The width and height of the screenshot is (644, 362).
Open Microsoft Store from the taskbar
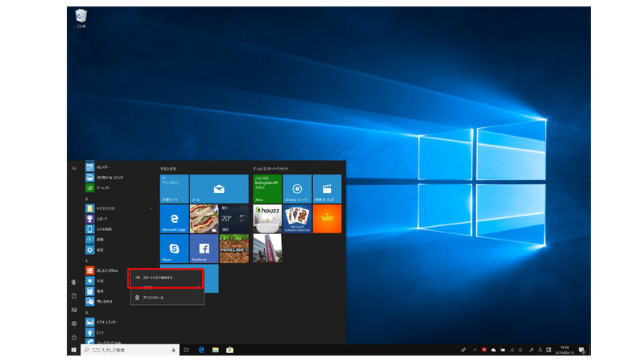tap(230, 350)
